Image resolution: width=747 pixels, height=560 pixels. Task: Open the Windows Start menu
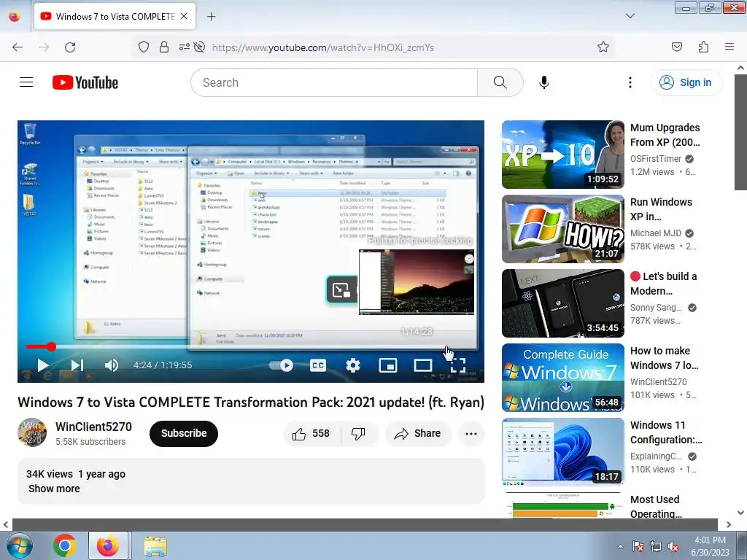[20, 545]
